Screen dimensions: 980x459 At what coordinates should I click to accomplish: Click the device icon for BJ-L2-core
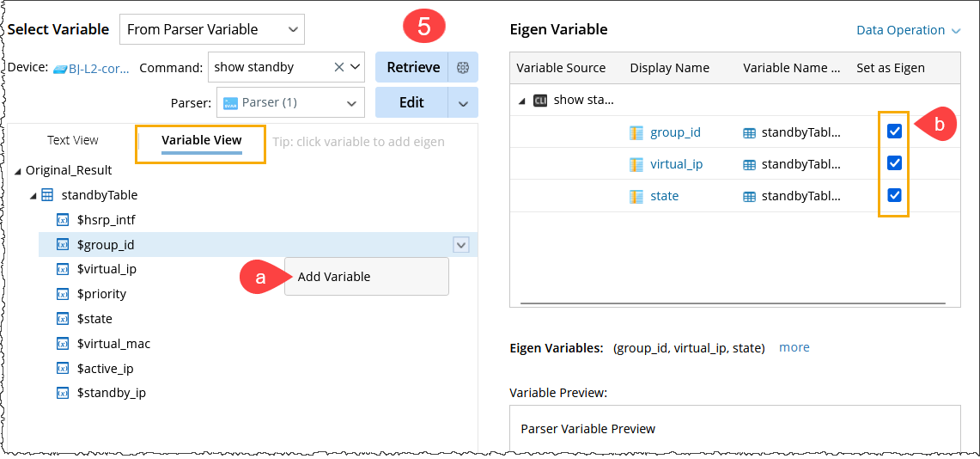(x=60, y=68)
